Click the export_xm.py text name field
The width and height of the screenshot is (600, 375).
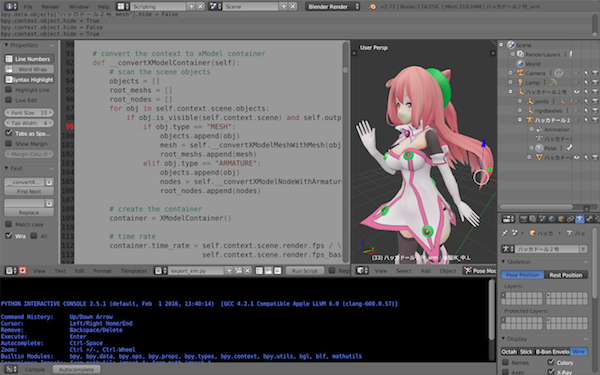(x=196, y=271)
